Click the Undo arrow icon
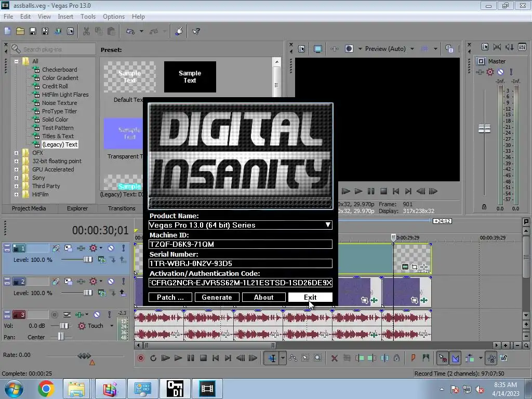Image resolution: width=532 pixels, height=399 pixels. coord(130,32)
